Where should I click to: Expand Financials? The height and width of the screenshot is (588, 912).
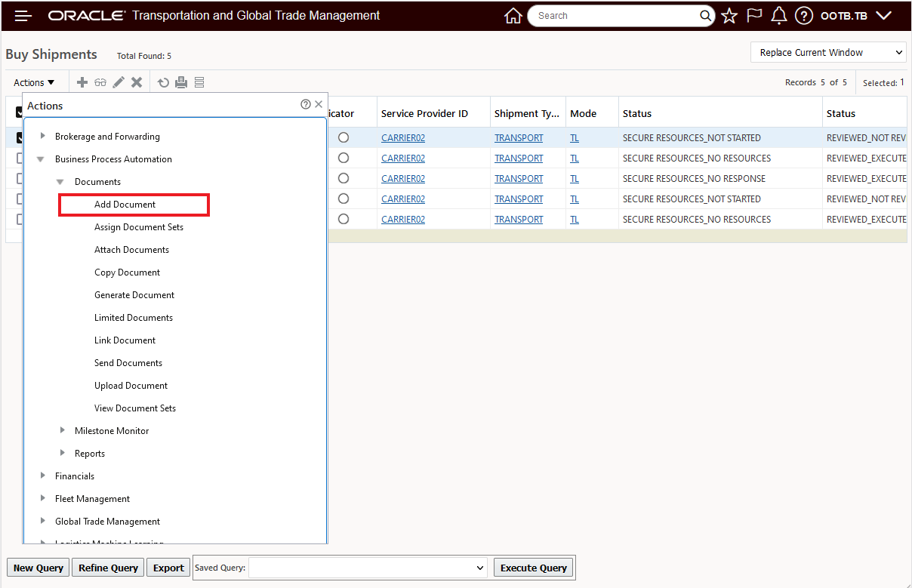click(43, 476)
